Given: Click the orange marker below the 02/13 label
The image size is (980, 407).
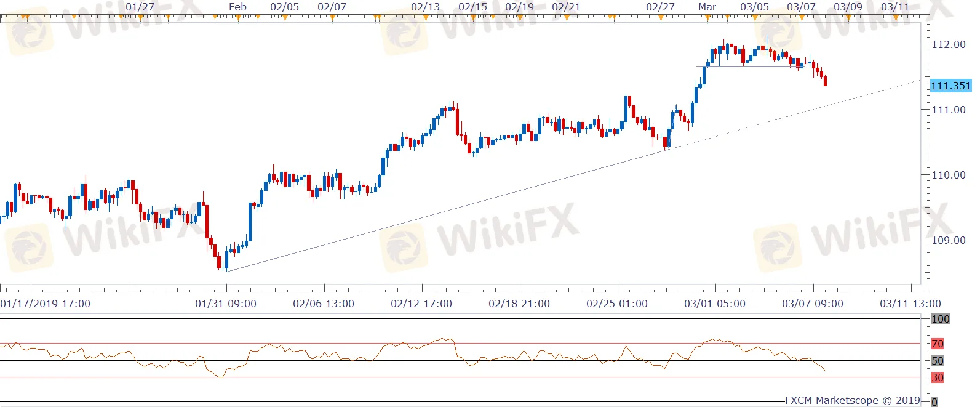Looking at the screenshot, I should (x=426, y=18).
